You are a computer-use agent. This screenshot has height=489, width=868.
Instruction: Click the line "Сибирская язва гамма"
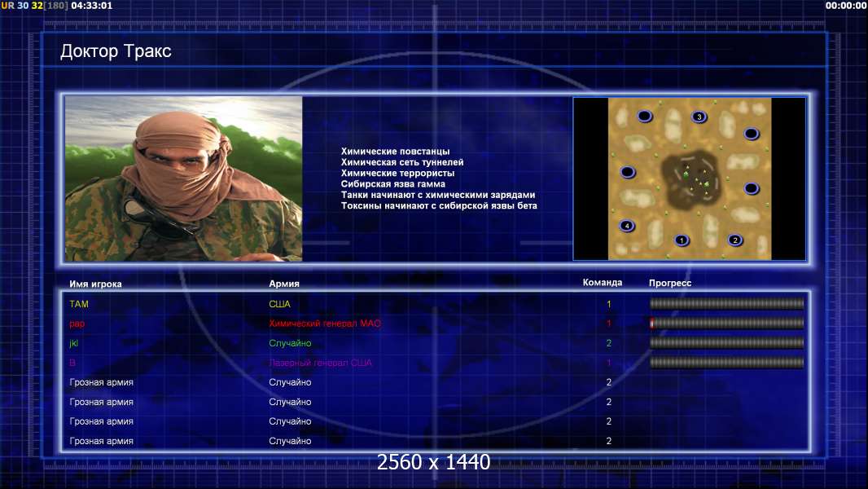[x=393, y=184]
